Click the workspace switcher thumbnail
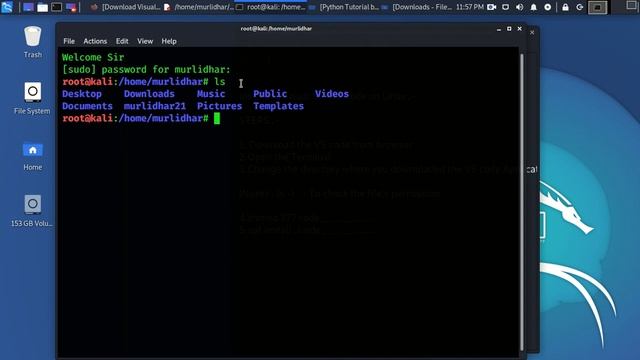 pos(597,7)
